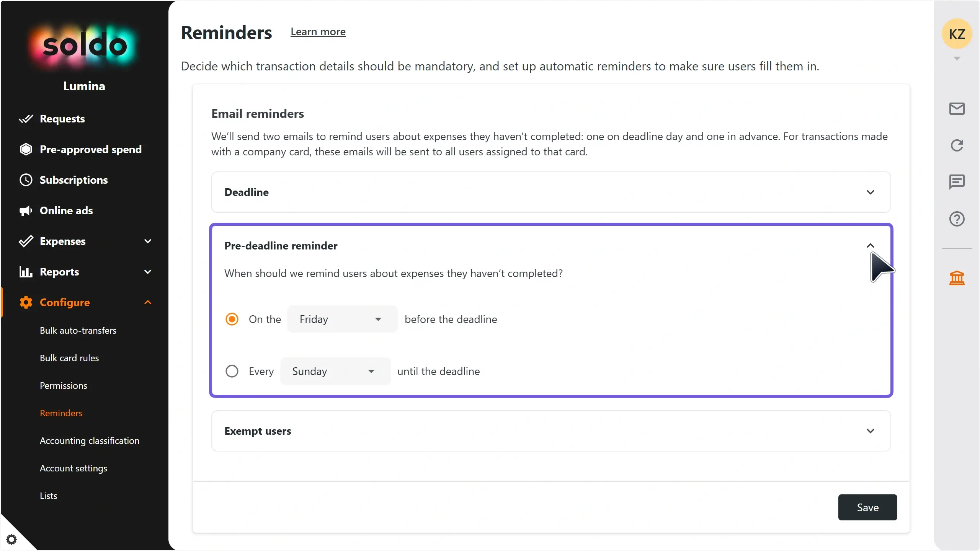
Task: Open the Friday day dropdown
Action: click(x=342, y=319)
